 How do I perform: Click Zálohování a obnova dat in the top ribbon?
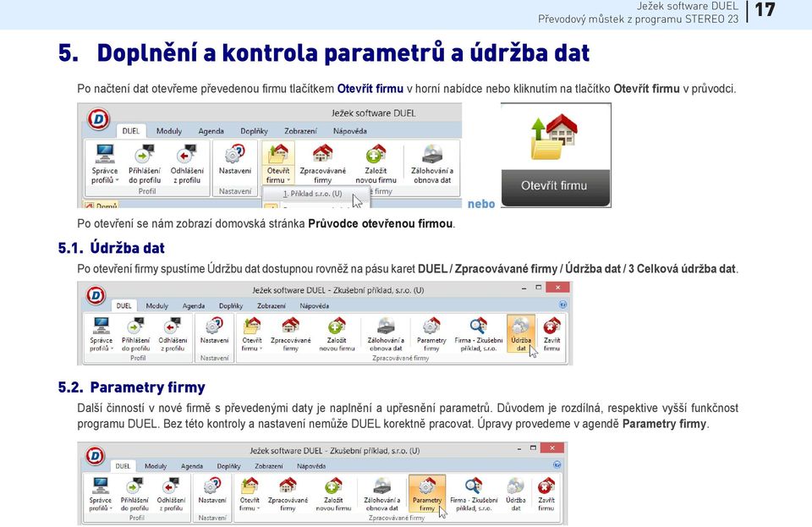[432, 163]
